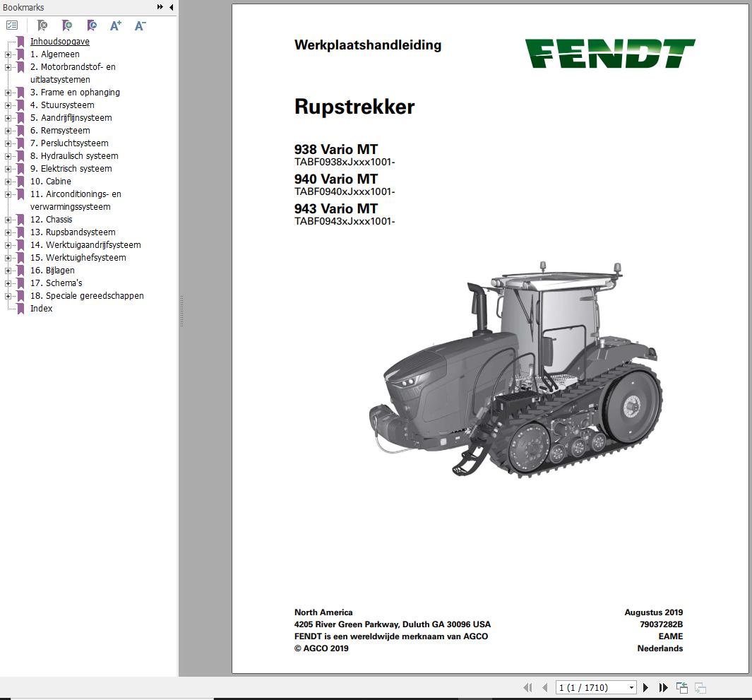This screenshot has height=700, width=752.
Task: Click the Rupstrekker heading on the page
Action: point(354,107)
